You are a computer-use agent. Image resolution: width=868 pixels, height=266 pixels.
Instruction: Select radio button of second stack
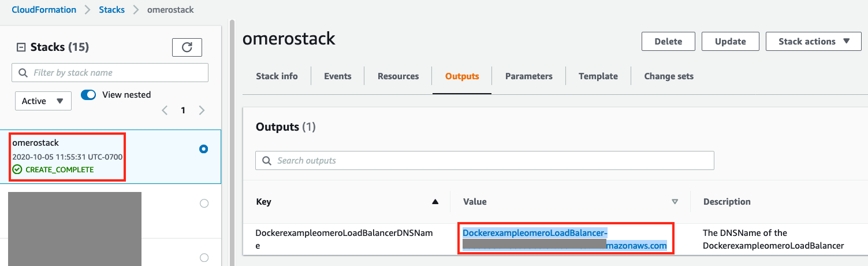(x=203, y=203)
